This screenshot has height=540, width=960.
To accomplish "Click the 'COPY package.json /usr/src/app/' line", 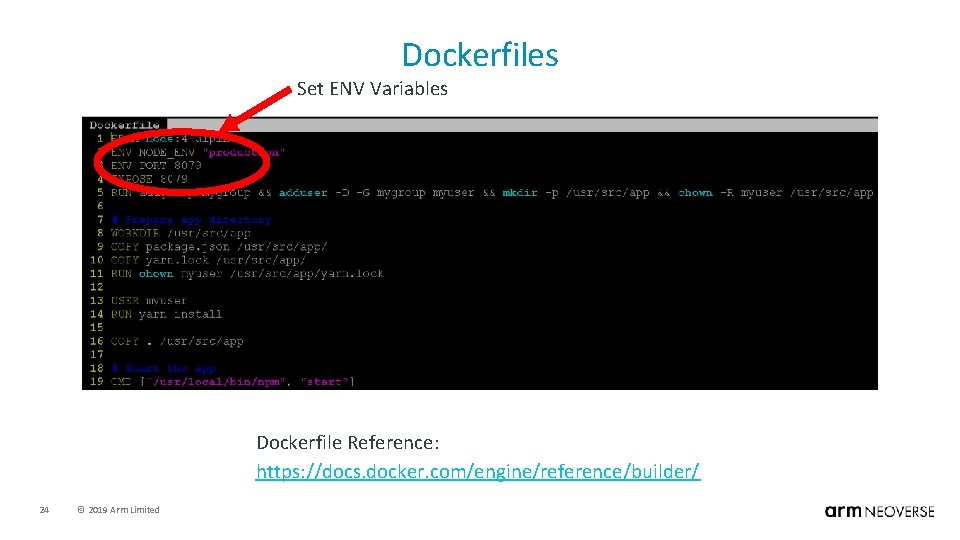I will pyautogui.click(x=219, y=247).
